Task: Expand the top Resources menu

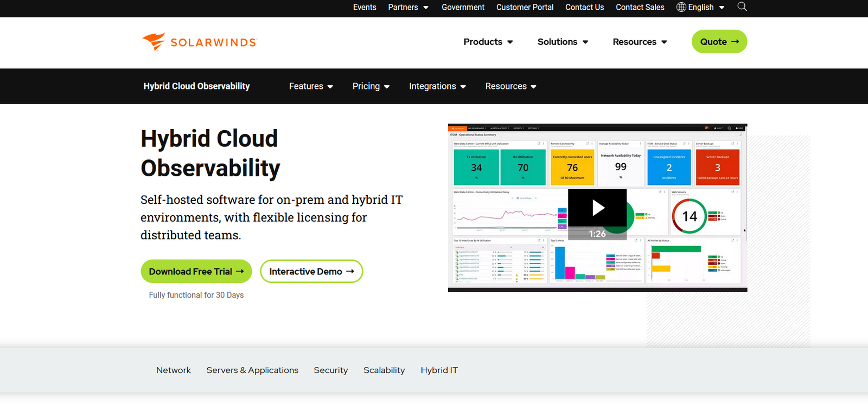Action: pyautogui.click(x=640, y=42)
